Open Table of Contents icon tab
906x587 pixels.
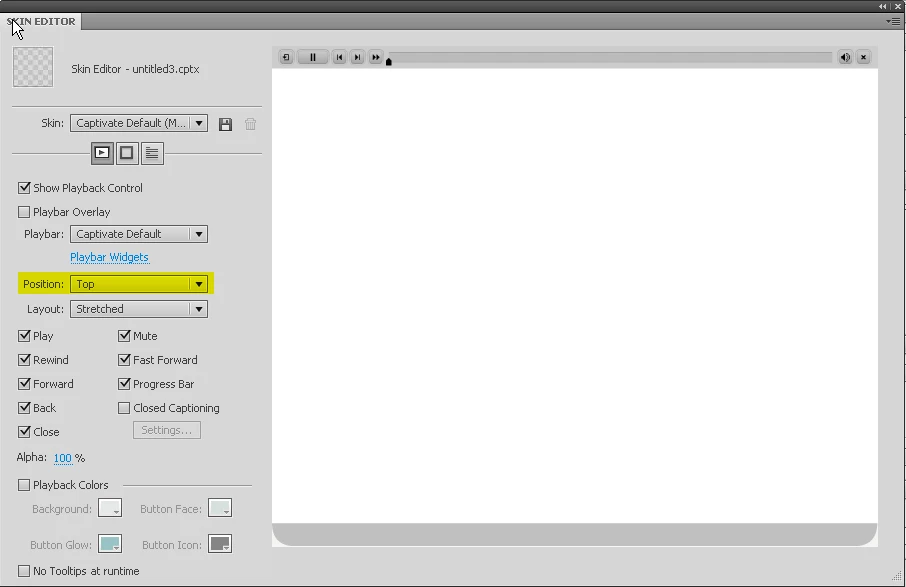(x=152, y=153)
